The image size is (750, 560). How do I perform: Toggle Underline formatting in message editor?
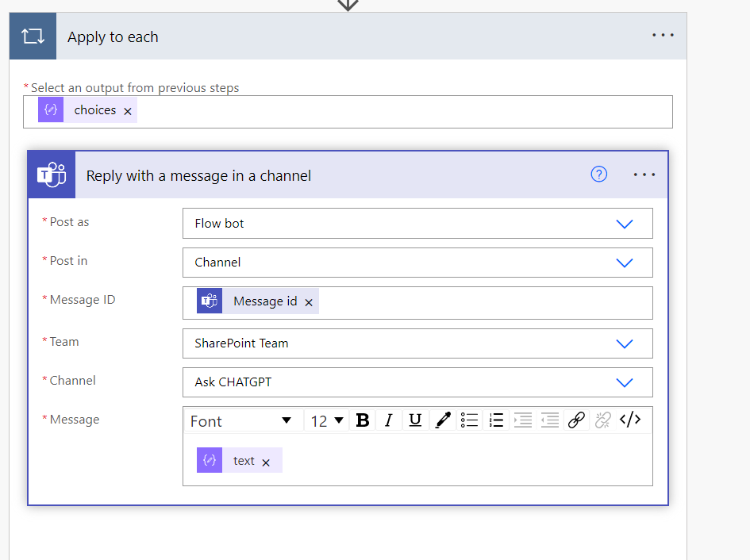[415, 420]
